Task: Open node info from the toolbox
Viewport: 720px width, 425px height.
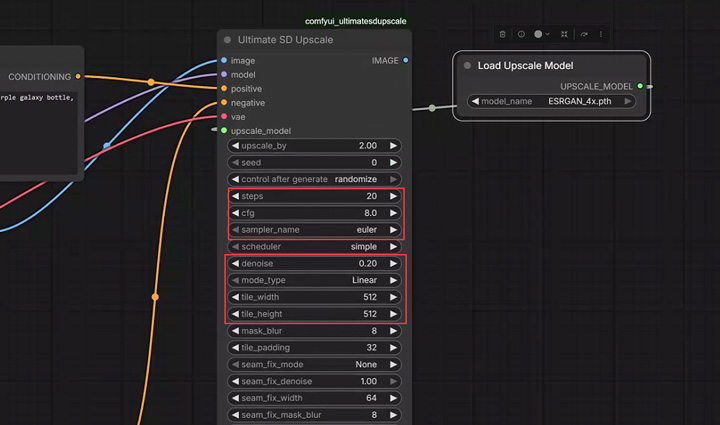Action: (521, 34)
